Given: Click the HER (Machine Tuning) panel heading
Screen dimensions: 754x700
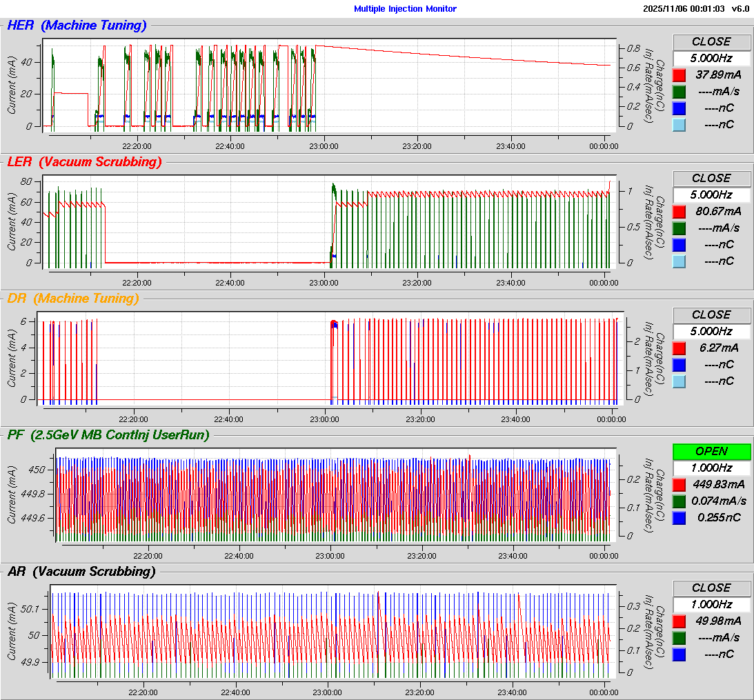Looking at the screenshot, I should coord(77,26).
